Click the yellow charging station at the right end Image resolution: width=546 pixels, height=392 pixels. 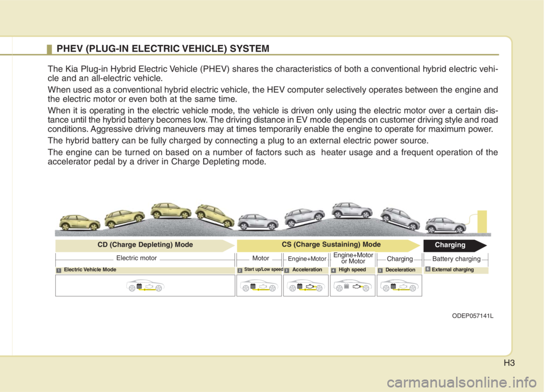click(x=482, y=222)
